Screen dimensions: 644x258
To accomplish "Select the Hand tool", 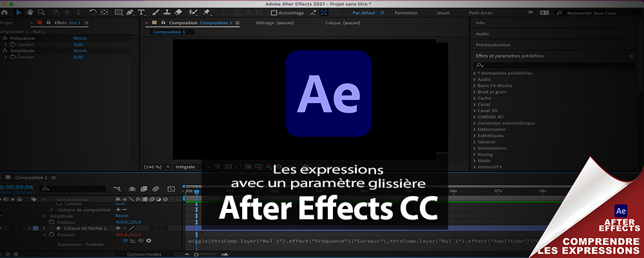I will (30, 12).
